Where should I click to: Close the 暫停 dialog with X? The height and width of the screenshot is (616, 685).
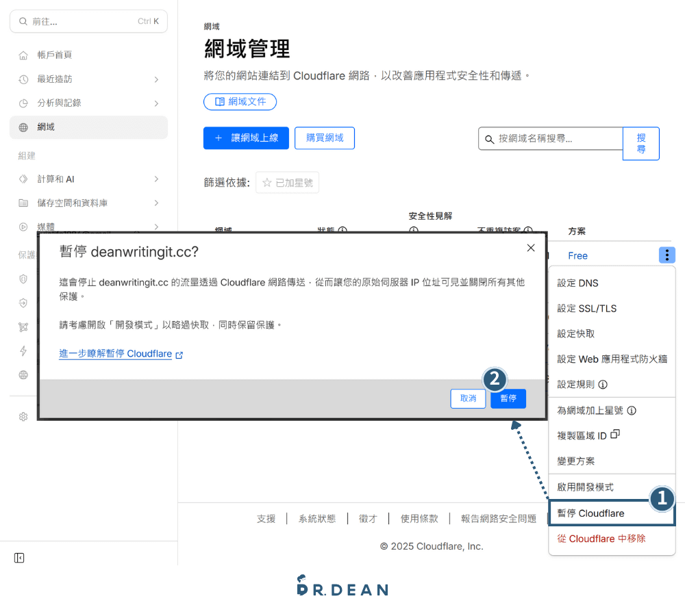531,248
